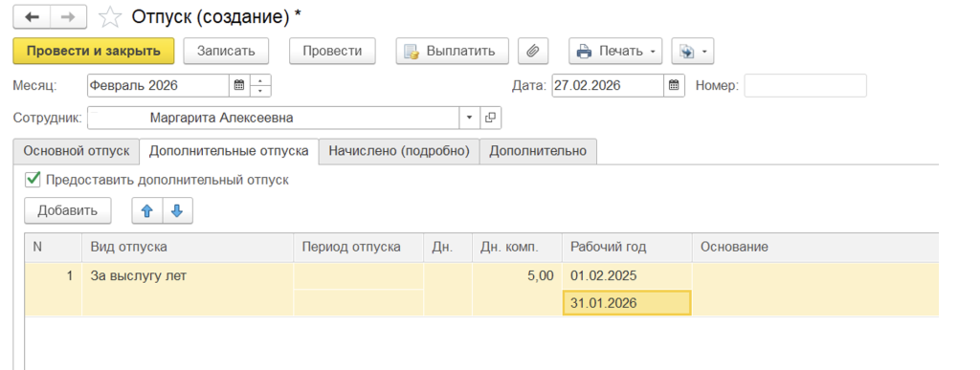The height and width of the screenshot is (370, 980).
Task: Click the Рабочий год column header
Action: point(627,247)
